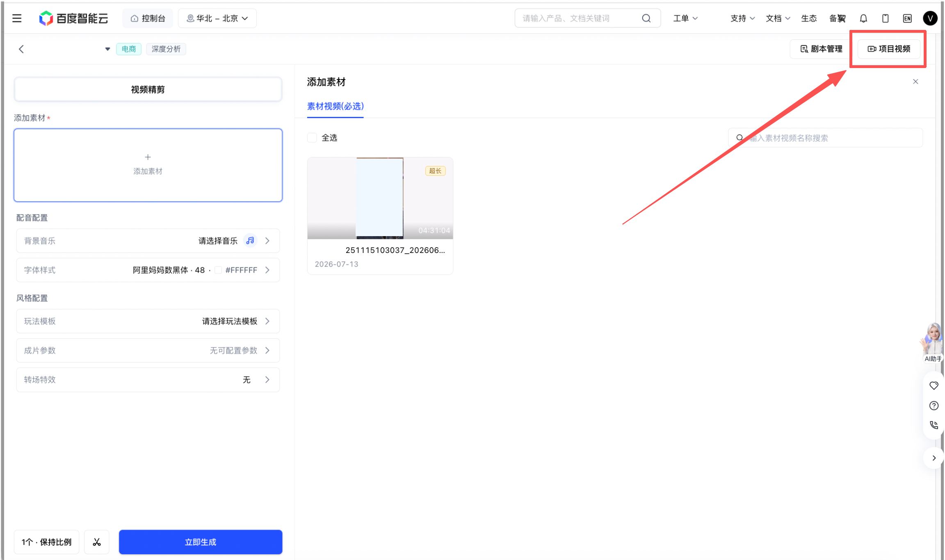Image resolution: width=945 pixels, height=560 pixels.
Task: Expand the 转场特效 transition row
Action: click(148, 380)
